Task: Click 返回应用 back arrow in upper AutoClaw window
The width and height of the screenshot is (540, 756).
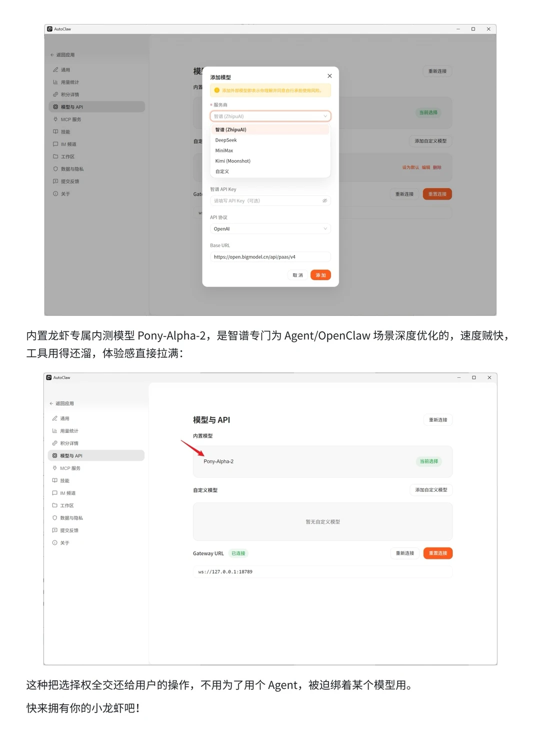Action: [52, 55]
